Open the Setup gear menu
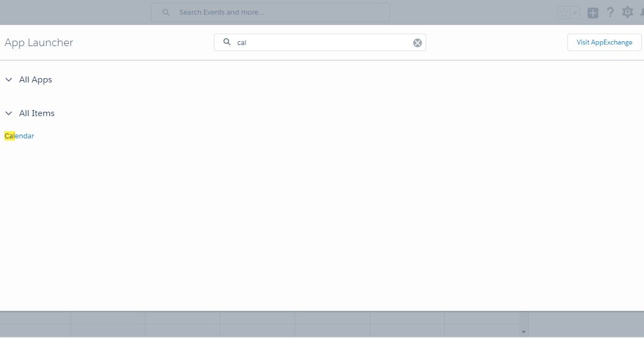The width and height of the screenshot is (644, 338). click(x=627, y=12)
